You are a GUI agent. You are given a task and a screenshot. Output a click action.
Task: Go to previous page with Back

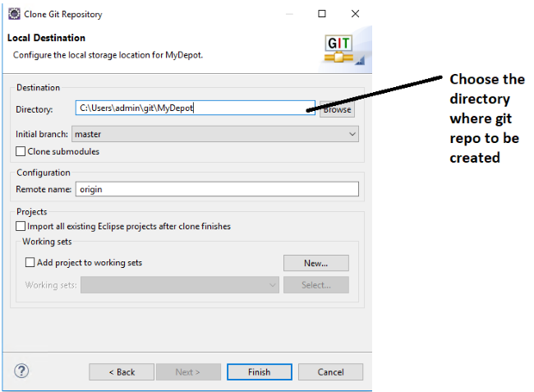click(122, 372)
